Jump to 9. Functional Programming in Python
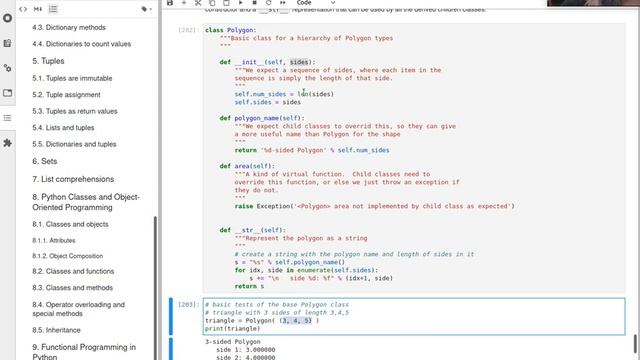This screenshot has width=640, height=360. tap(84, 351)
